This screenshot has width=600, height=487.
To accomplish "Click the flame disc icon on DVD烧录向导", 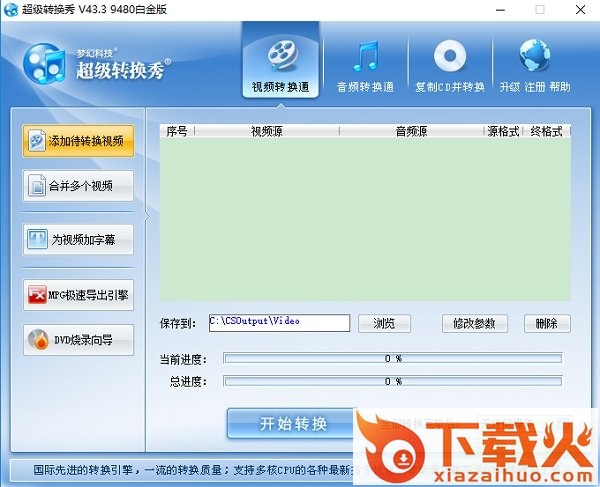I will coord(38,340).
